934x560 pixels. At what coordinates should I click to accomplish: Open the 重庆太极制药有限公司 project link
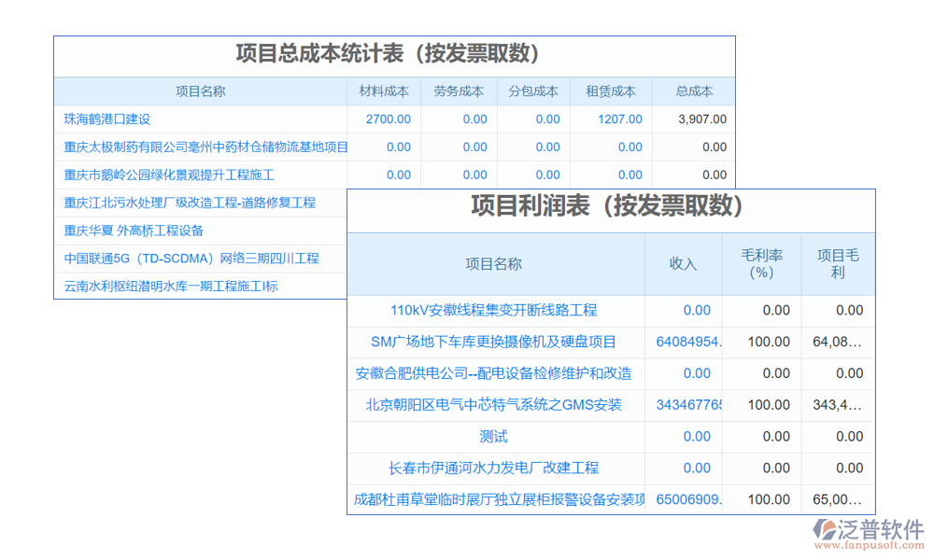(x=205, y=147)
